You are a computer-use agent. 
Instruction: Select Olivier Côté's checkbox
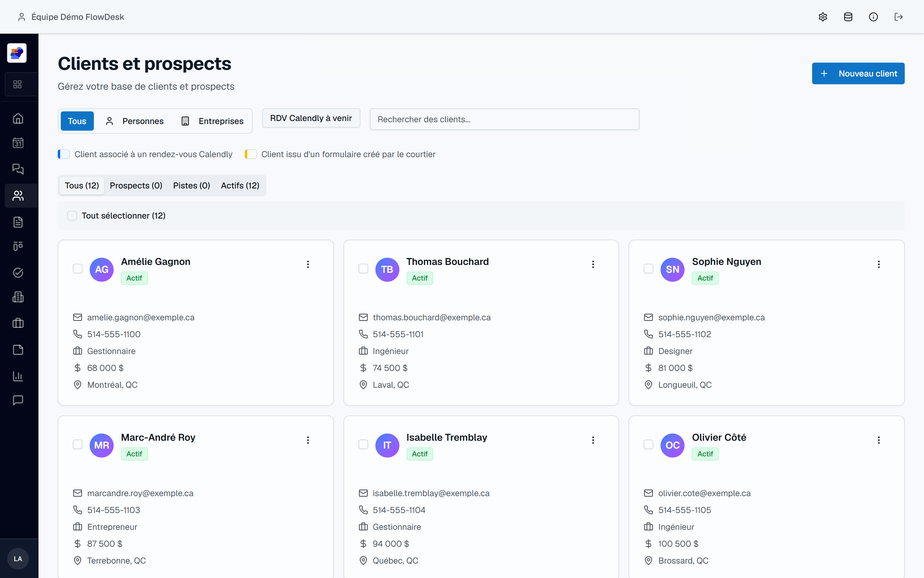click(648, 445)
